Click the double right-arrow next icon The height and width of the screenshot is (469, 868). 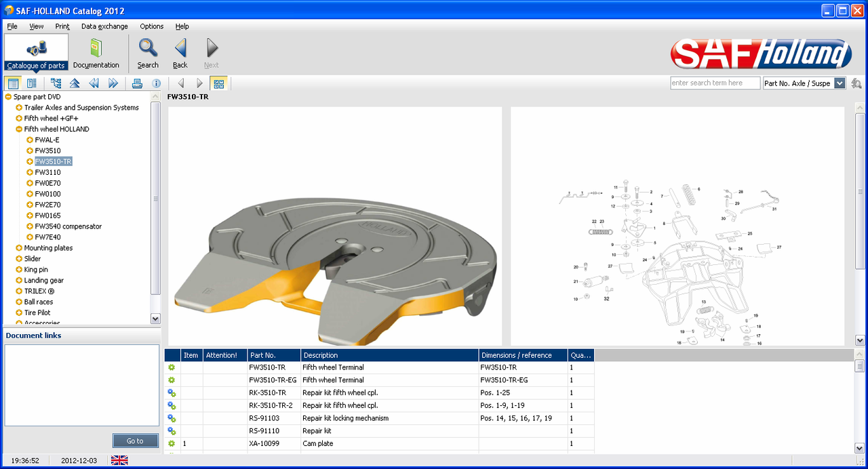113,83
